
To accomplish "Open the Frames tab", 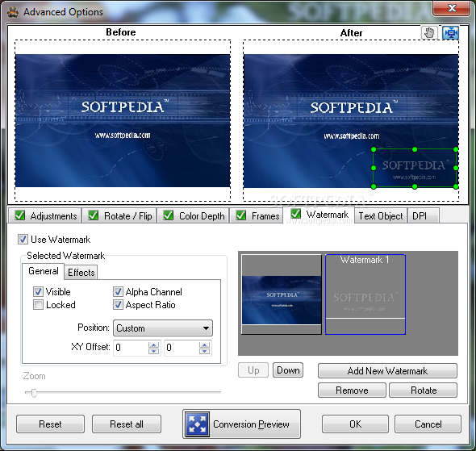I will (x=257, y=215).
